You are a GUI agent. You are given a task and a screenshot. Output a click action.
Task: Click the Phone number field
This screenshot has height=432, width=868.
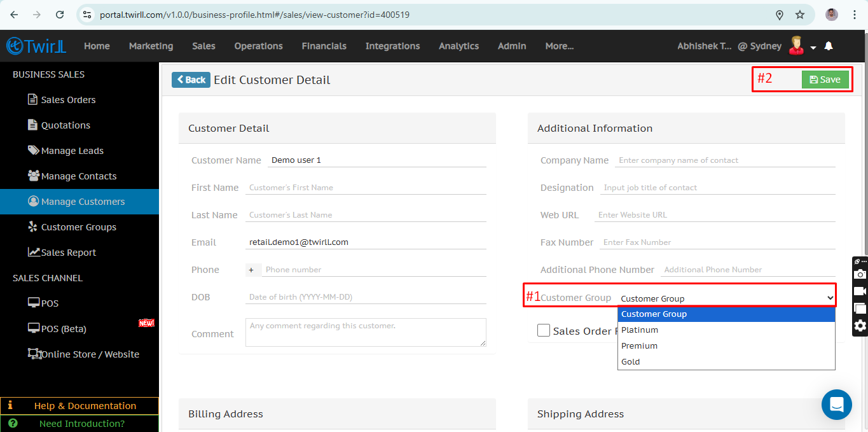coord(374,270)
